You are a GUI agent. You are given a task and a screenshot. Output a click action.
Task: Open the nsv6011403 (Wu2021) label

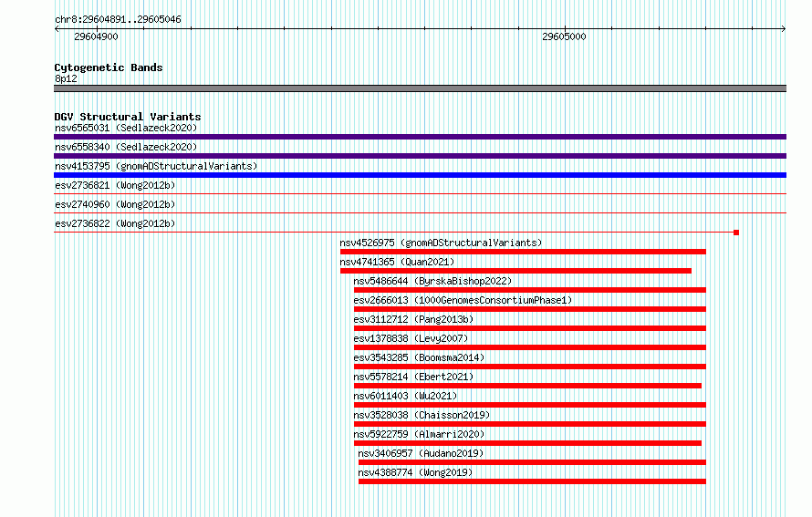click(405, 396)
